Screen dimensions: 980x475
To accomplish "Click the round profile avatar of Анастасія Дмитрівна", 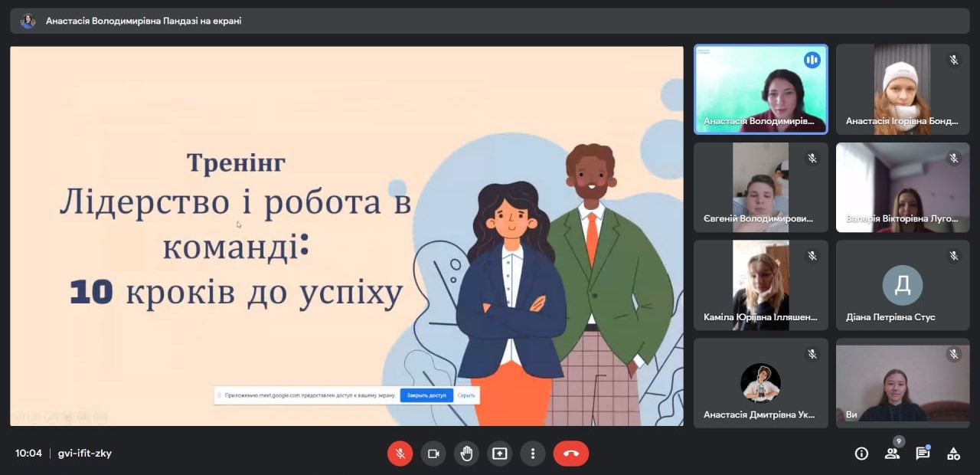I will [x=761, y=382].
